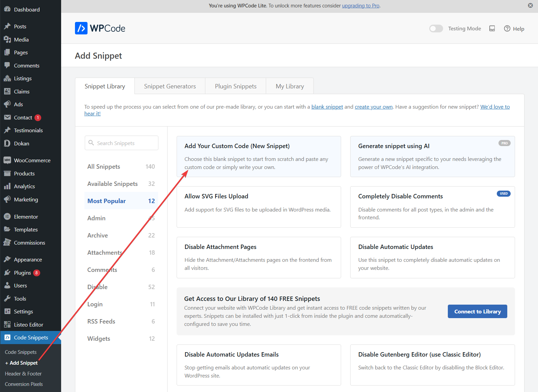This screenshot has height=392, width=538.
Task: Switch to the Snippet Generators tab
Action: pos(170,86)
